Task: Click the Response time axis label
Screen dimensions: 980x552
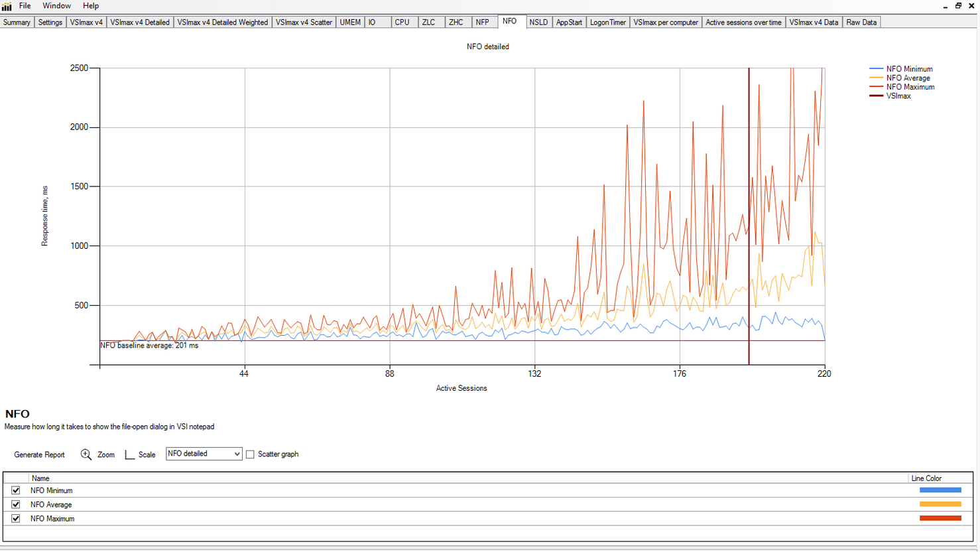Action: pyautogui.click(x=45, y=216)
